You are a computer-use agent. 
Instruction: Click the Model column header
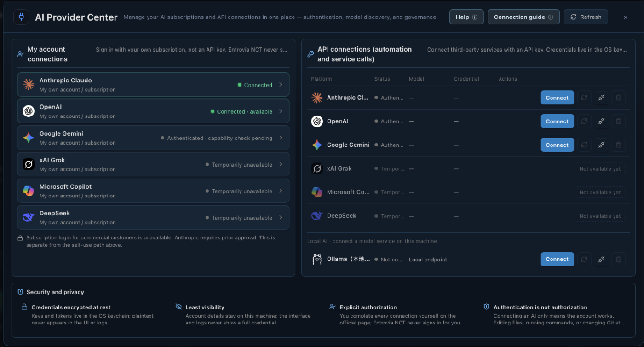417,79
